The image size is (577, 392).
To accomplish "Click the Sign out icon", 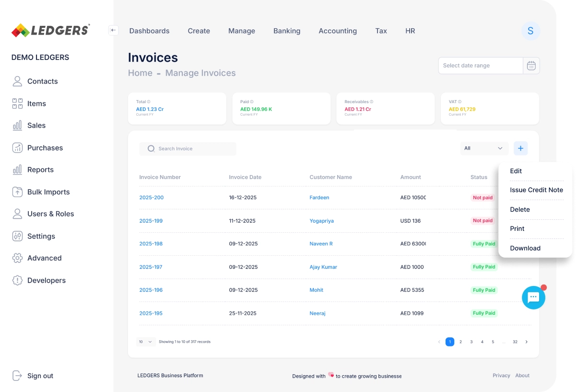I will pos(18,376).
